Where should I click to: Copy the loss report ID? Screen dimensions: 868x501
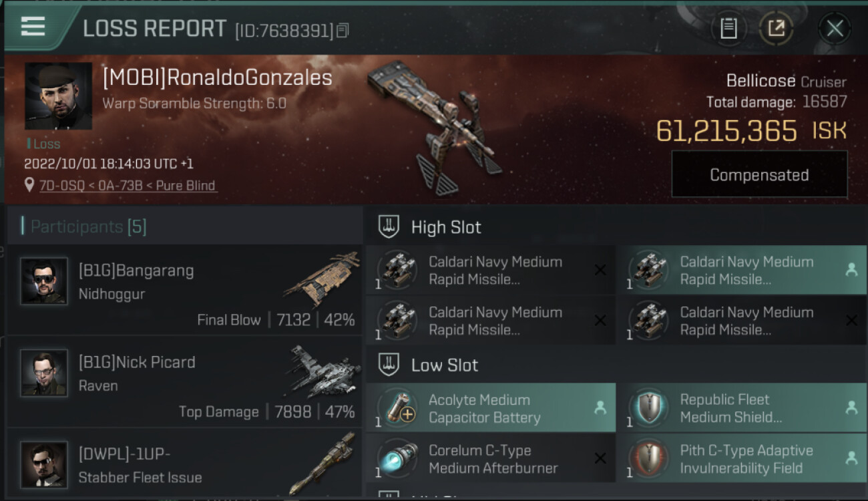pyautogui.click(x=343, y=31)
